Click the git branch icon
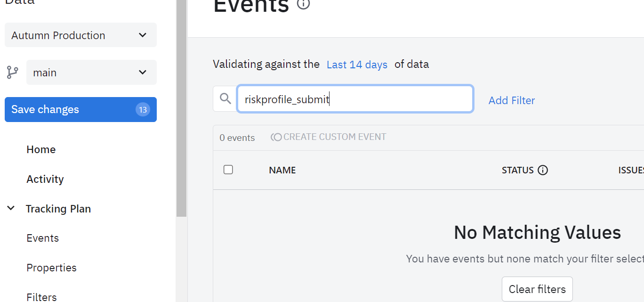 [x=13, y=73]
